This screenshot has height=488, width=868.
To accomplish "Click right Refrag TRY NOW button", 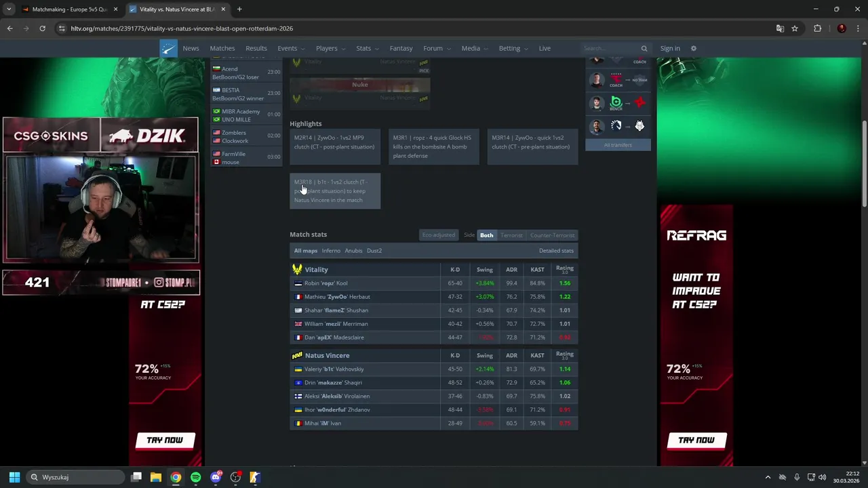I will [696, 441].
